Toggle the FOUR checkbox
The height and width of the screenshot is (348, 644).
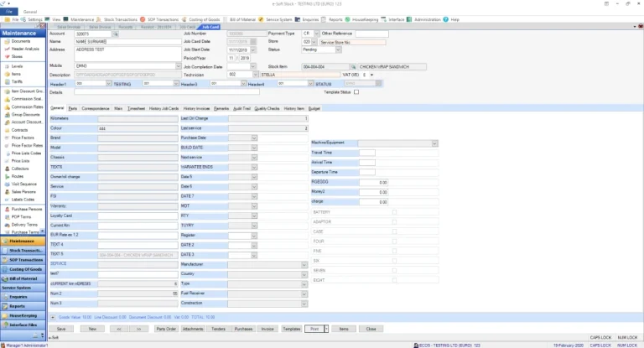(x=394, y=242)
